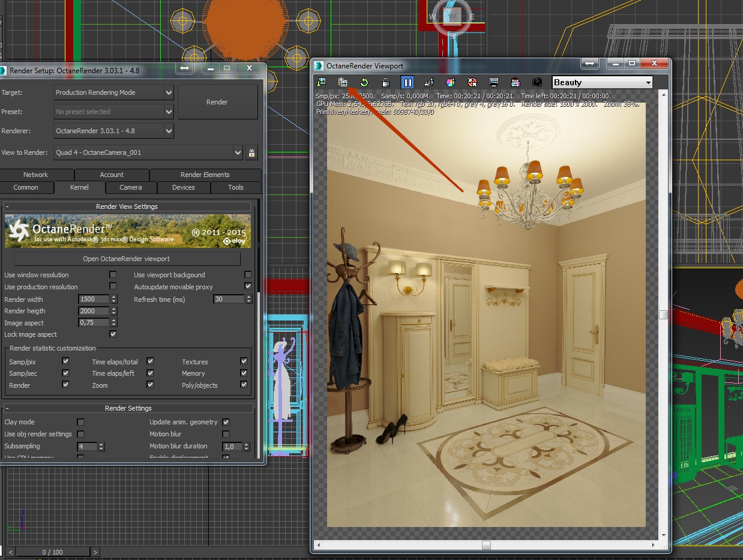Click the camera snapshot icon in viewport toolbar
Image resolution: width=743 pixels, height=560 pixels.
click(x=537, y=82)
